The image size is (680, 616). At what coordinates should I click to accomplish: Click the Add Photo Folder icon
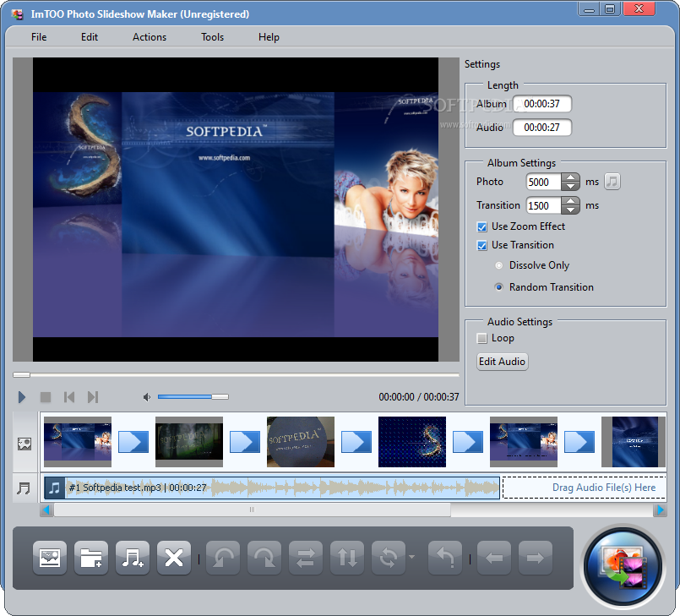coord(91,558)
